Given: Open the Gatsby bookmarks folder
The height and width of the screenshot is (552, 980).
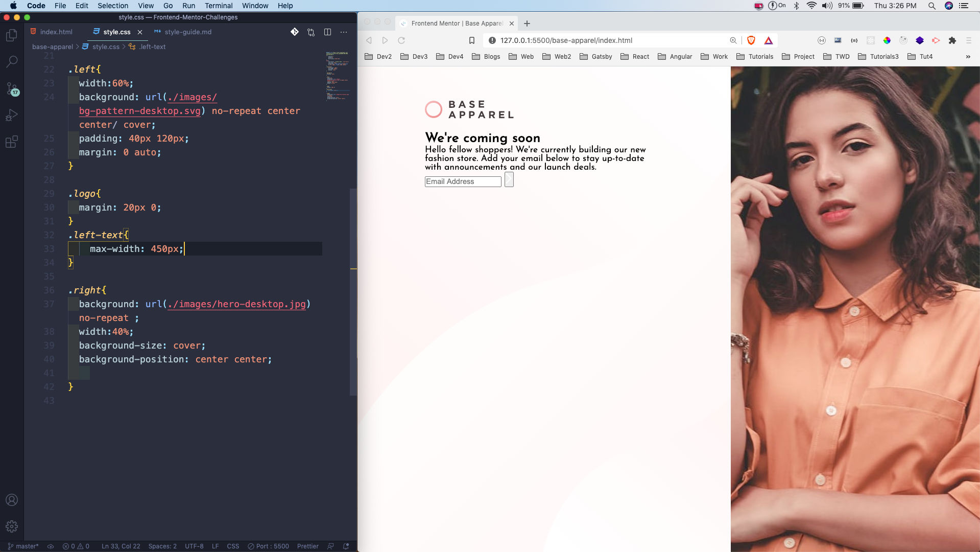Looking at the screenshot, I should coord(596,57).
